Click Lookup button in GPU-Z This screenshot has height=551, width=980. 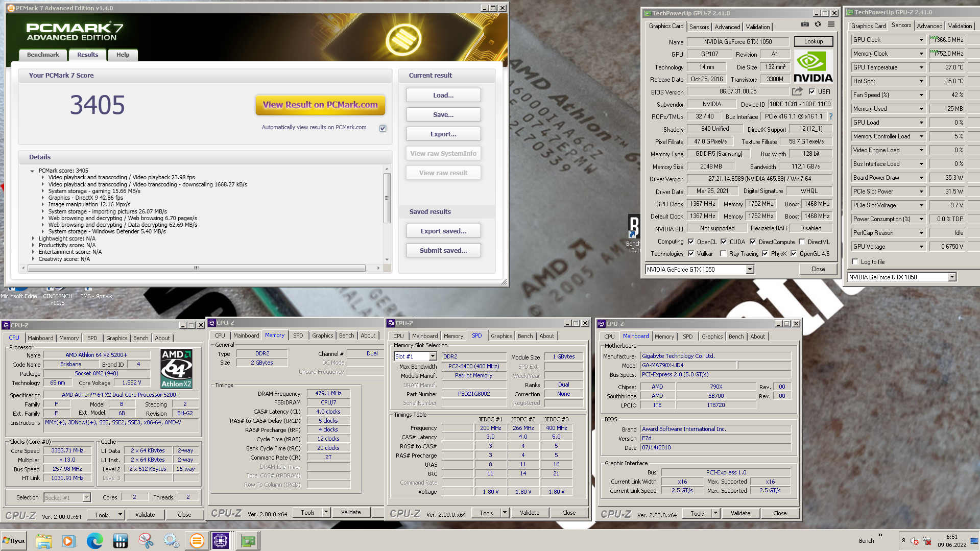[814, 41]
